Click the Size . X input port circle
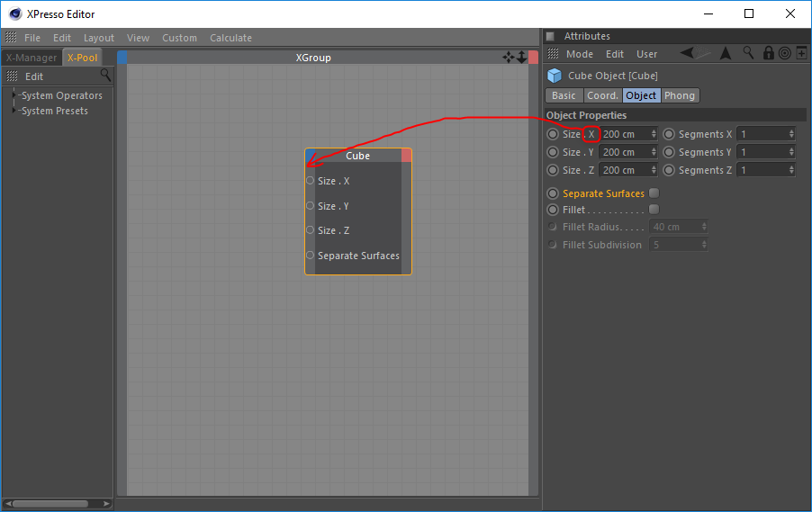Viewport: 812px width, 512px height. (311, 181)
